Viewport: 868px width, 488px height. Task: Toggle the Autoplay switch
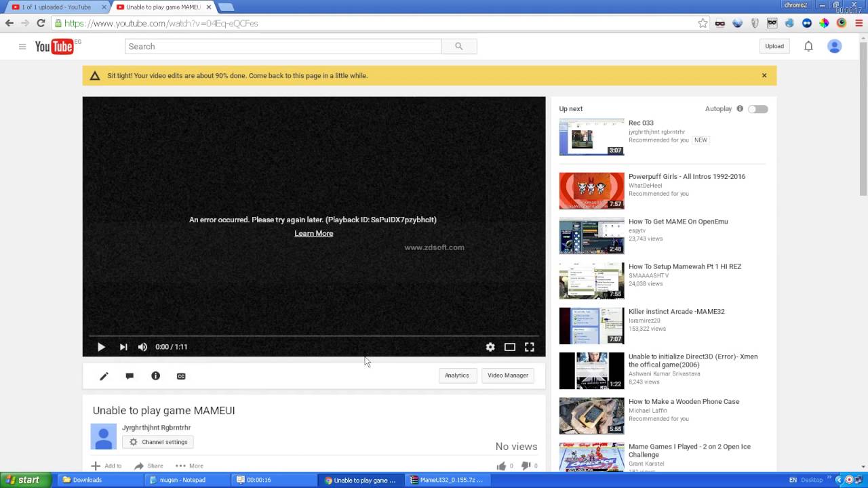click(758, 109)
